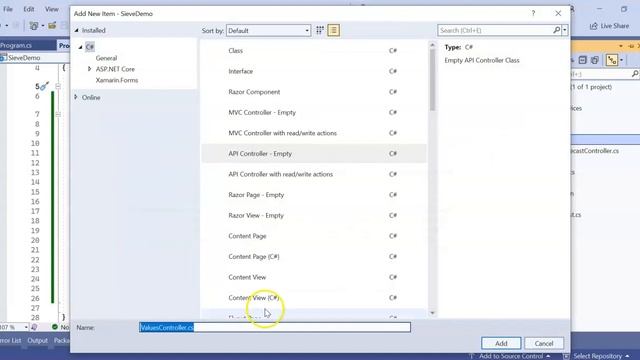Viewport: 640px width, 360px height.
Task: Select the Content View (C#) template
Action: [x=314, y=298]
